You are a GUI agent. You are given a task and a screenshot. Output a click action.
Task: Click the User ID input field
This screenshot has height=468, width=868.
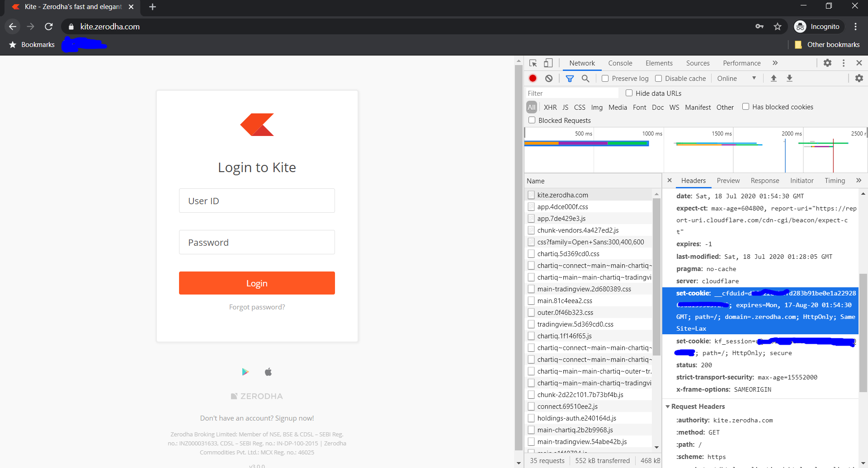click(257, 201)
